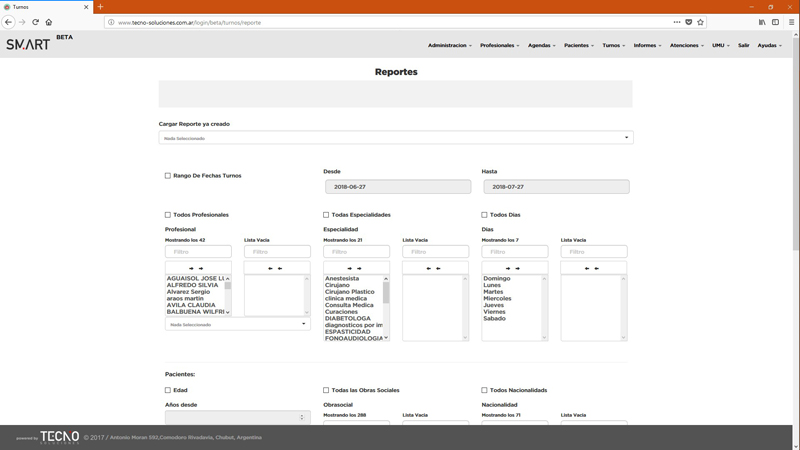Screen dimensions: 800x450
Task: Expand the Atenciones menu
Action: click(687, 45)
